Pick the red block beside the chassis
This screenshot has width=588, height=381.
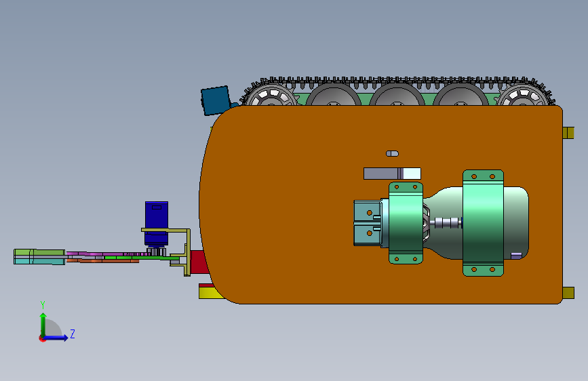[x=199, y=262]
